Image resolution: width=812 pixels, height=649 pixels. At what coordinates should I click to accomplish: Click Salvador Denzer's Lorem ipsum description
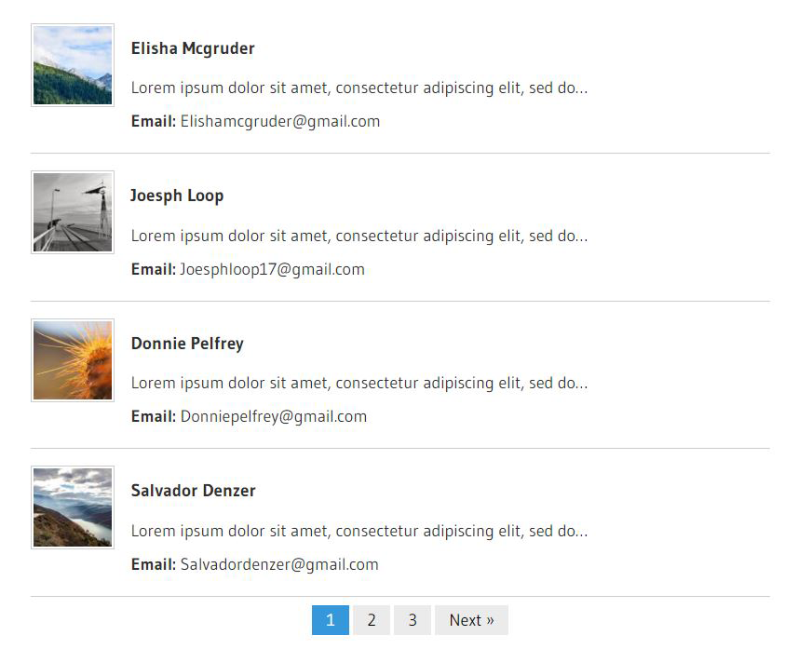tap(359, 532)
